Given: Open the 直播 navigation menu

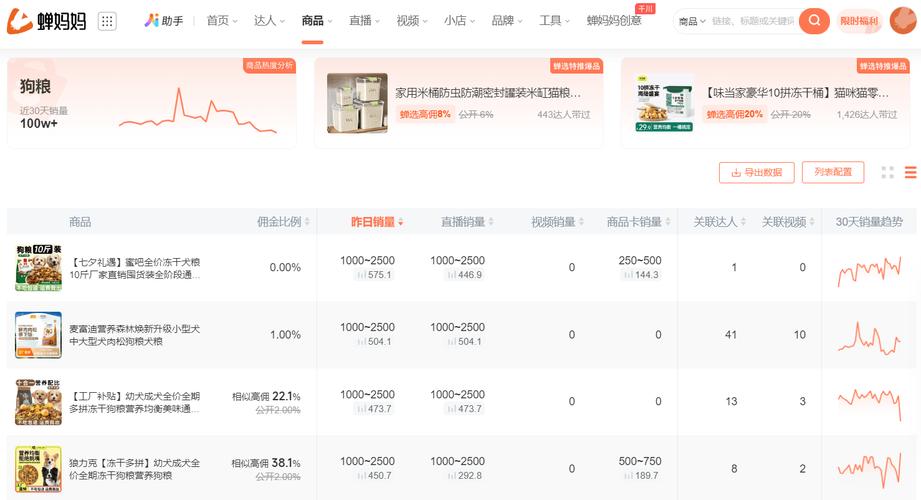Looking at the screenshot, I should click(x=365, y=21).
